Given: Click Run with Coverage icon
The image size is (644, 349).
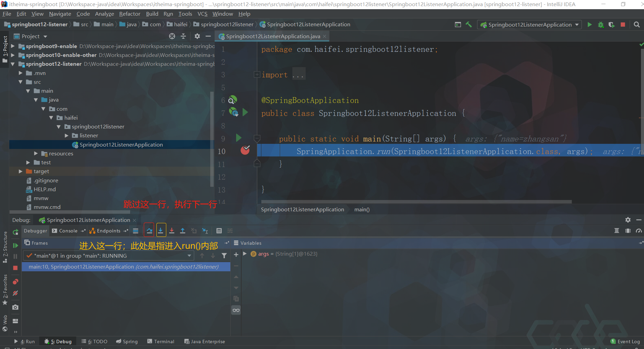Looking at the screenshot, I should pos(612,25).
